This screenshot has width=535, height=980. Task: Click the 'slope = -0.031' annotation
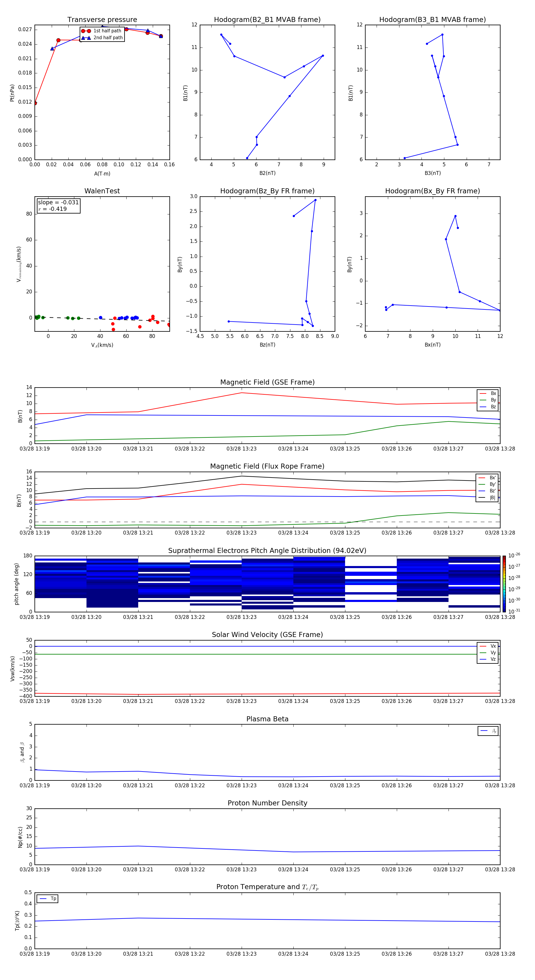click(x=58, y=203)
